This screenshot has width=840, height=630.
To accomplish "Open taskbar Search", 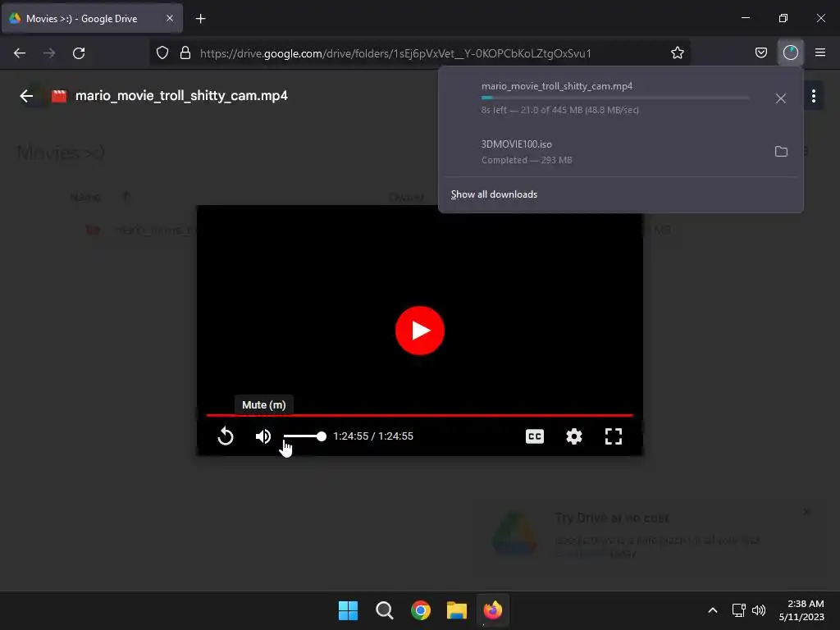I will pos(384,610).
